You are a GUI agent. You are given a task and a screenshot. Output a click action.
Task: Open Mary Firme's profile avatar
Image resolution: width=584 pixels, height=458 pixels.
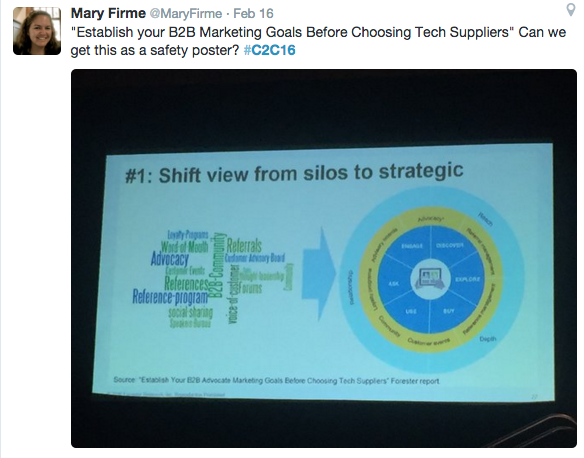pyautogui.click(x=37, y=31)
